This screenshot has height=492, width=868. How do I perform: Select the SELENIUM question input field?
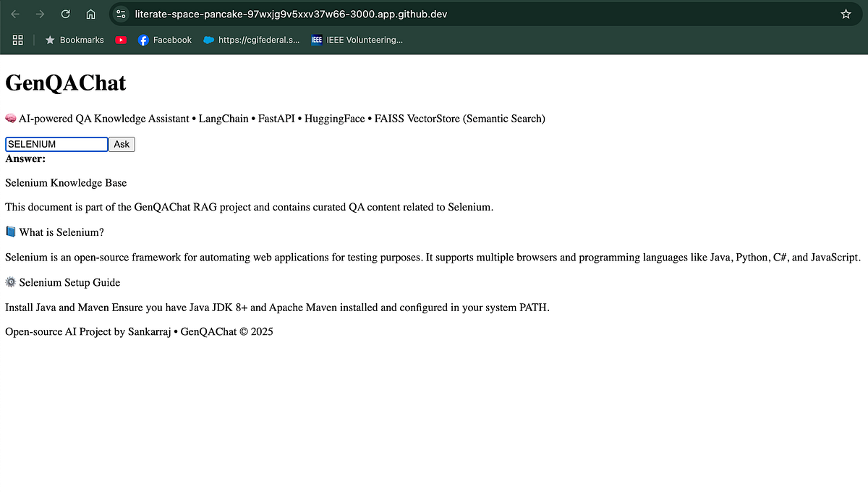pyautogui.click(x=56, y=144)
